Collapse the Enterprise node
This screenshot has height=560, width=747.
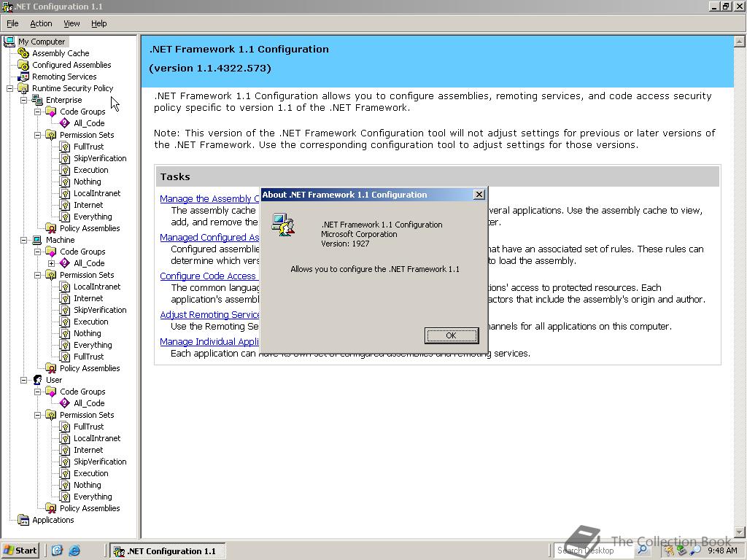pyautogui.click(x=23, y=100)
